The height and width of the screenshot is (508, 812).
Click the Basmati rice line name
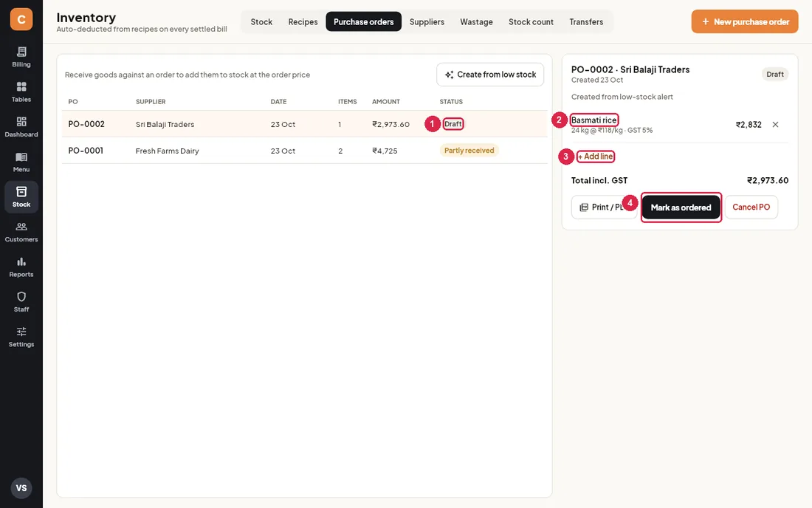594,120
